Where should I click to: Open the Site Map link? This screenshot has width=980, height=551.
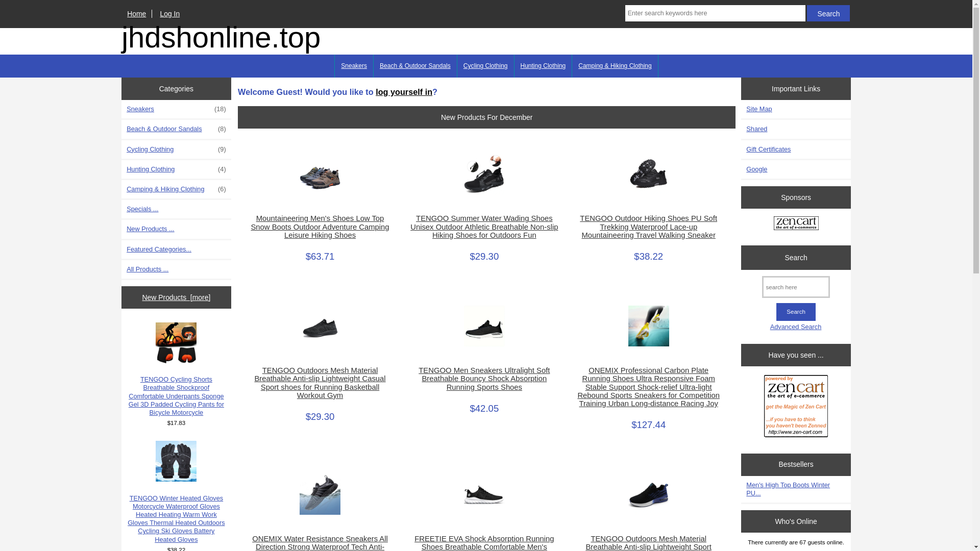pyautogui.click(x=759, y=109)
